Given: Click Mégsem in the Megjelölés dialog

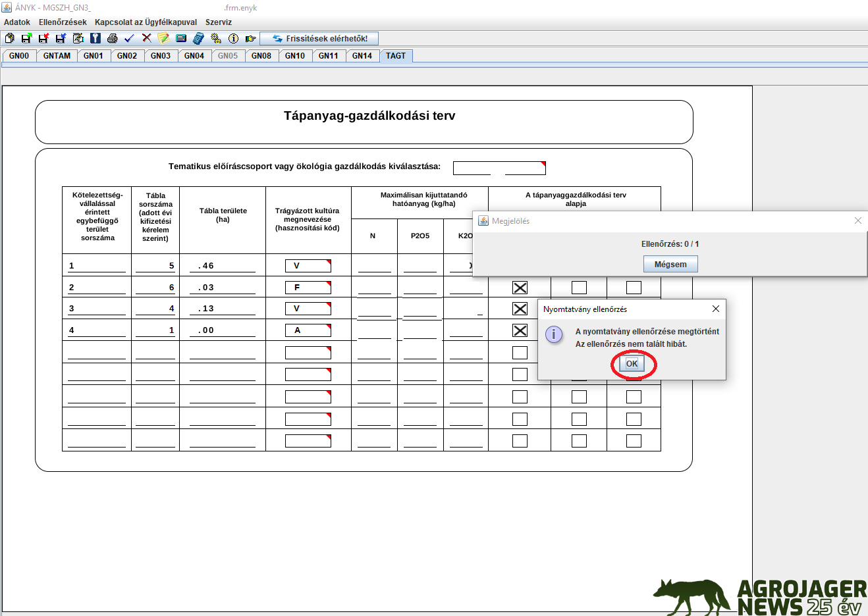Looking at the screenshot, I should 670,265.
